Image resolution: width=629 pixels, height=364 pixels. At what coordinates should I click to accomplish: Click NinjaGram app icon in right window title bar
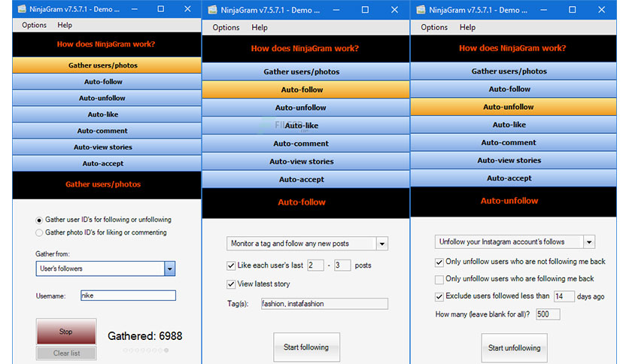click(x=421, y=10)
